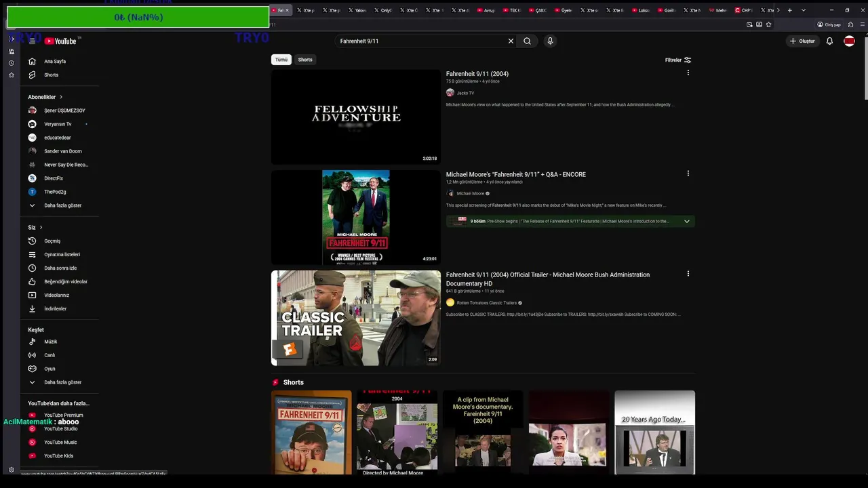Open the notifications bell
The width and height of the screenshot is (868, 488).
click(829, 41)
